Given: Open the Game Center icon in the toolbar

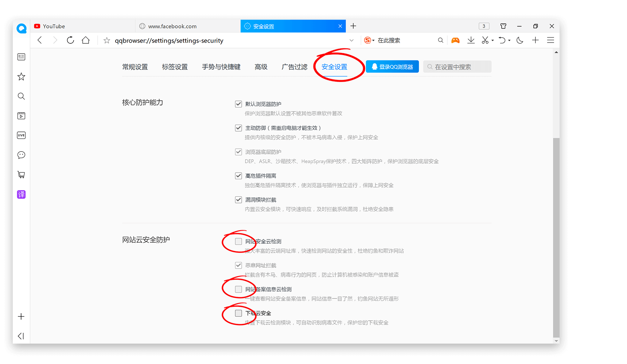Looking at the screenshot, I should (455, 40).
